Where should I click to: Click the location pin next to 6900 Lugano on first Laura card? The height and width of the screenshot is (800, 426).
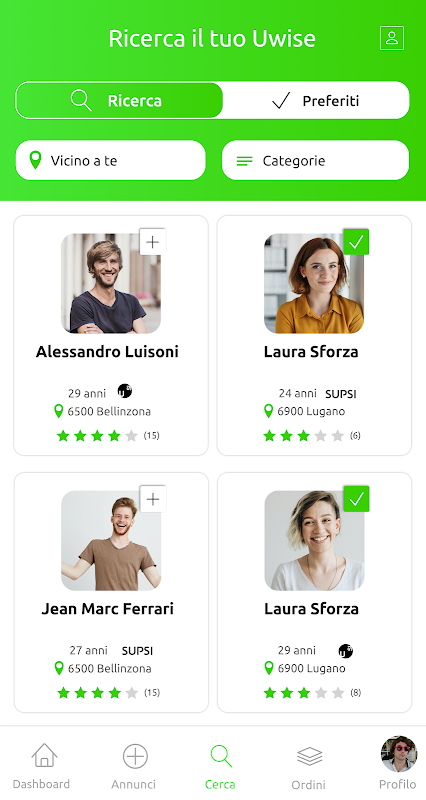tap(268, 411)
